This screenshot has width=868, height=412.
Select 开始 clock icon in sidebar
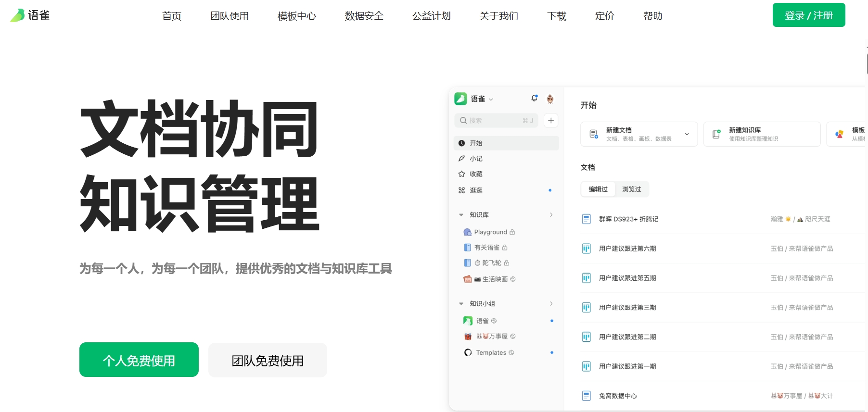(461, 143)
